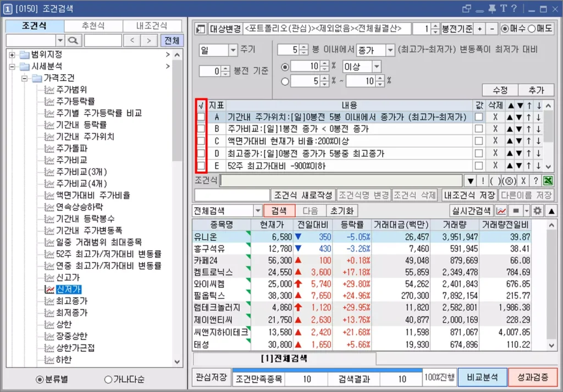Screen dimensions: 563x392
Task: Open the chart icon next to 실시간검색
Action: 501,211
